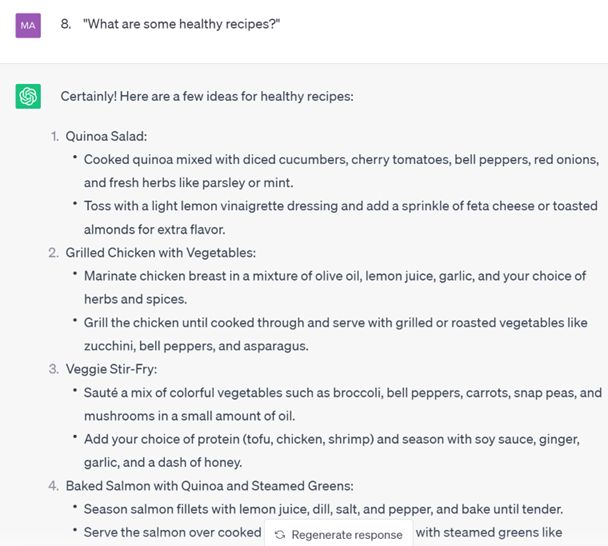Screen dimensions: 608x546
Task: Click the green ChatGPT logo avatar
Action: tap(28, 96)
